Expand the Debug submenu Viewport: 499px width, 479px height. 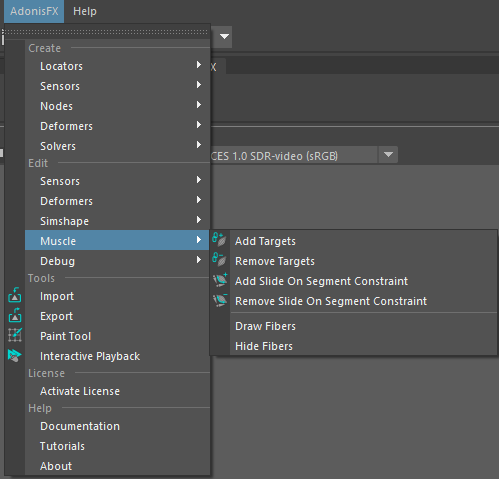click(x=117, y=261)
